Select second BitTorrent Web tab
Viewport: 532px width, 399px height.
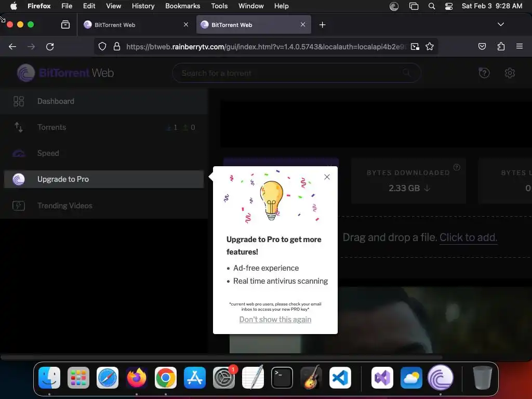tap(254, 25)
